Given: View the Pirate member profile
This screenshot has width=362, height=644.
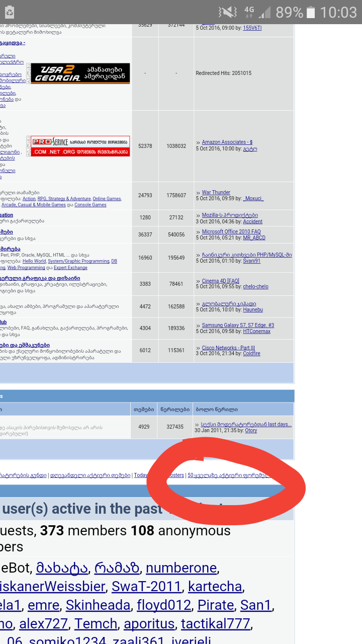Looking at the screenshot, I should tap(216, 605).
